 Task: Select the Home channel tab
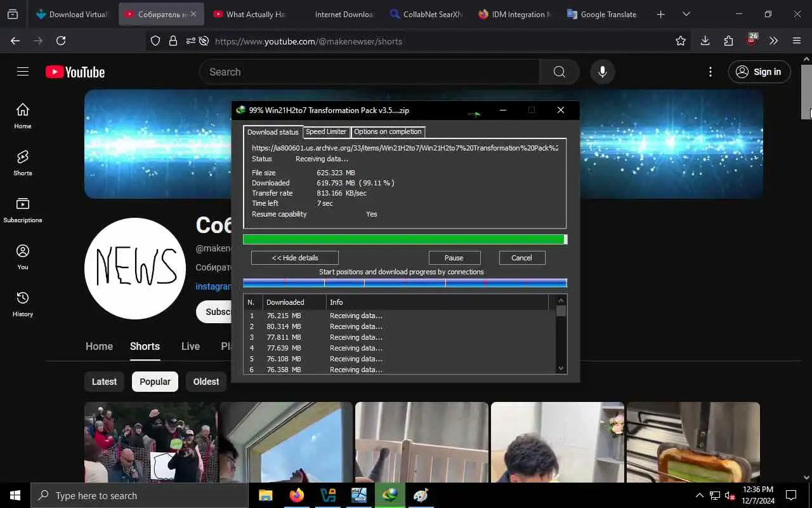pos(99,347)
